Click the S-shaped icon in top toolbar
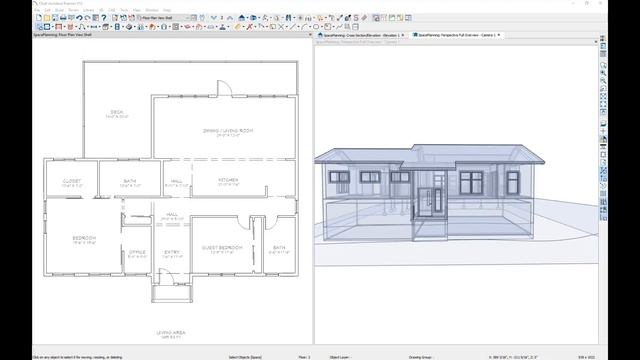The width and height of the screenshot is (640, 360). coord(356,18)
